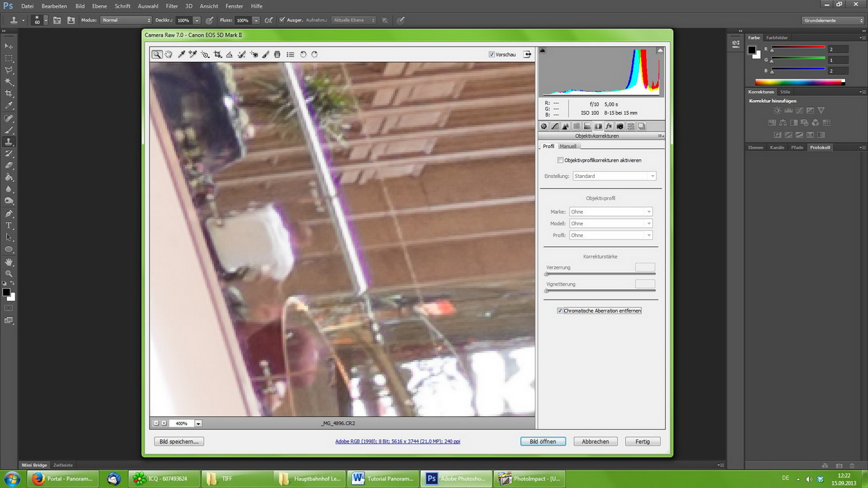Screen dimensions: 868x488
Task: Uncheck Chromatische Aberration entfernen
Action: click(x=561, y=311)
